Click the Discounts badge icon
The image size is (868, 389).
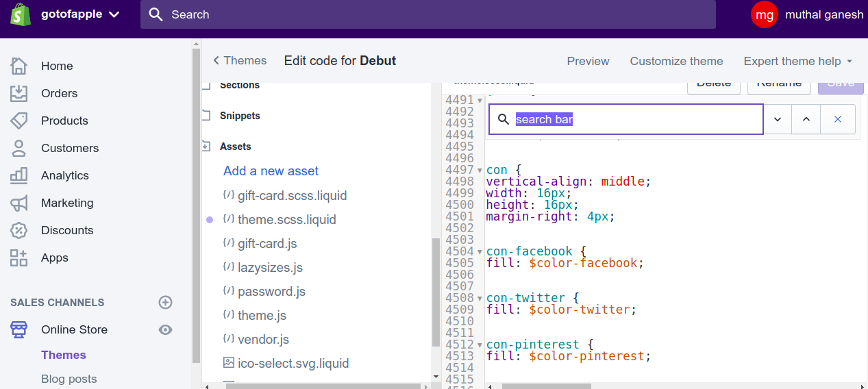pyautogui.click(x=19, y=230)
